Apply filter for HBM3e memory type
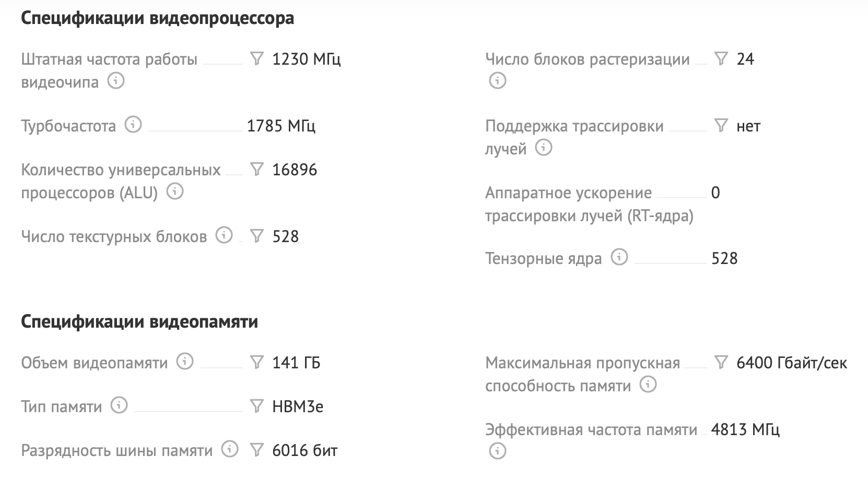This screenshot has width=868, height=480. [x=256, y=406]
